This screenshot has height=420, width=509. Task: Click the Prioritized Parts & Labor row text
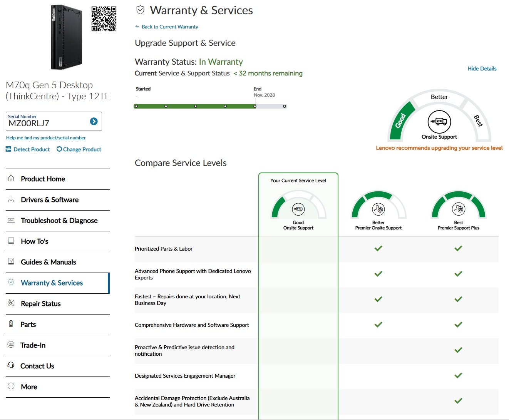164,249
